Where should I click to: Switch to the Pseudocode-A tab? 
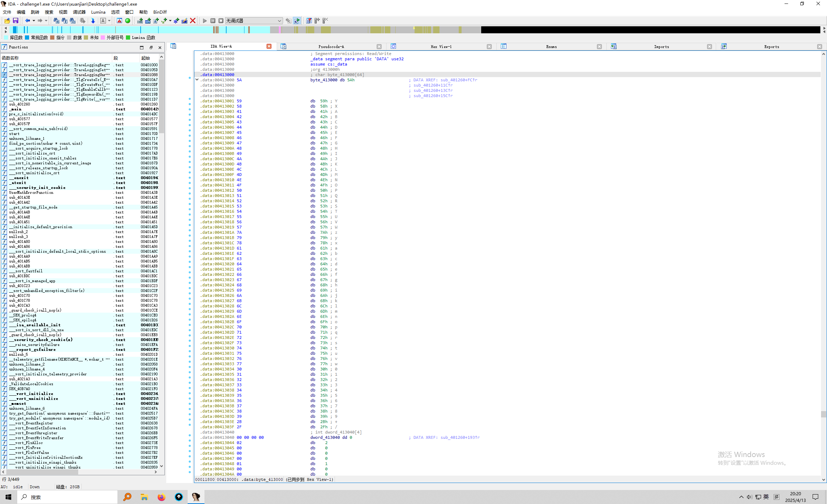click(331, 47)
